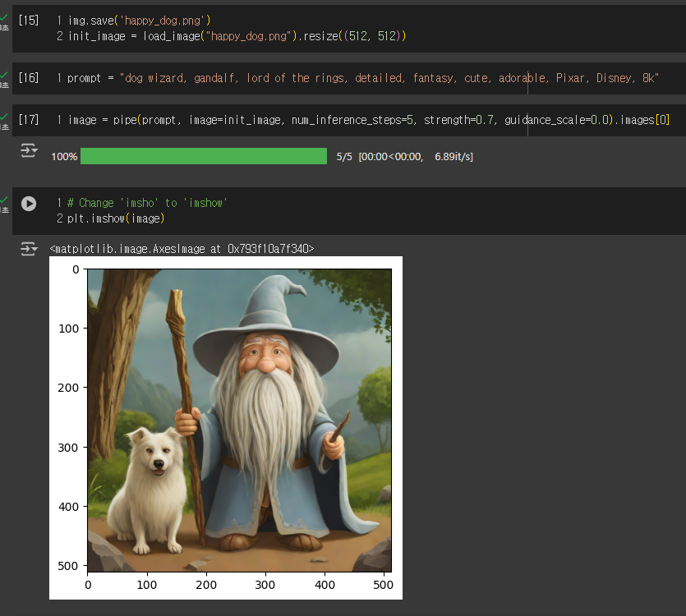Click into the prompt string code cell

pyautogui.click(x=363, y=78)
